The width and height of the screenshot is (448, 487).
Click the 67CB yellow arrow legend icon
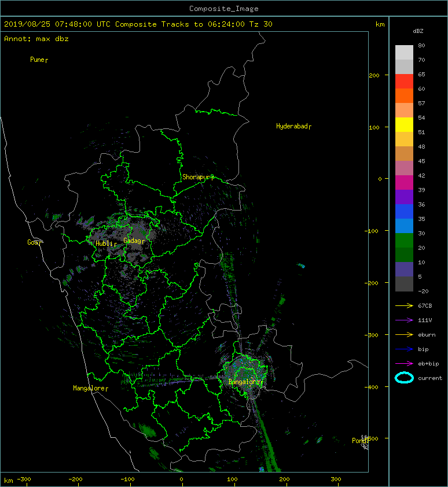404,306
